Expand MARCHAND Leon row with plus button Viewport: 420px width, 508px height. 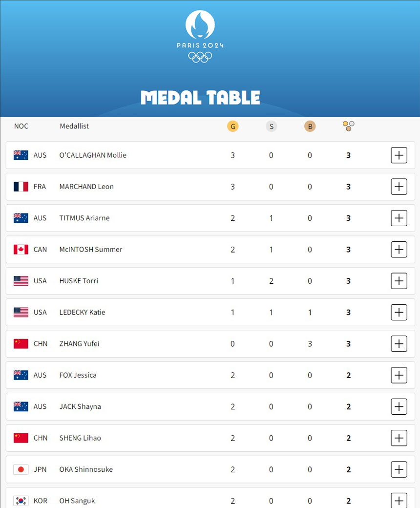tap(399, 187)
